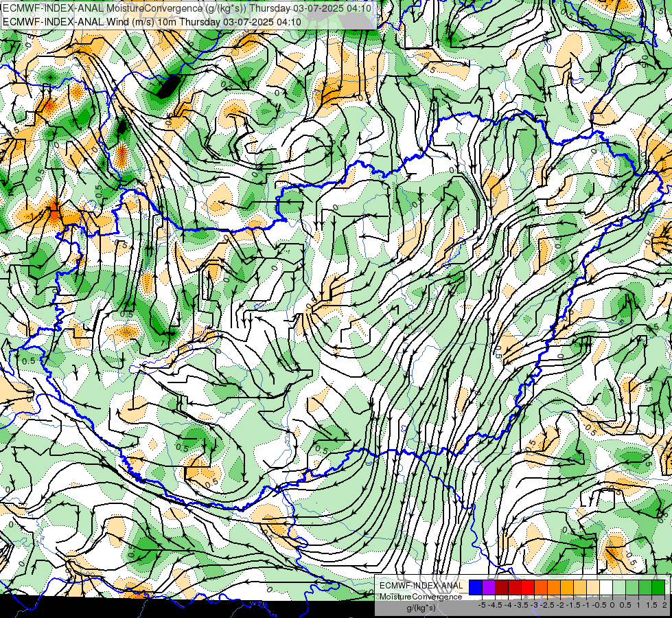
Task: Click the -0.5 legend tick label
Action: [599, 605]
